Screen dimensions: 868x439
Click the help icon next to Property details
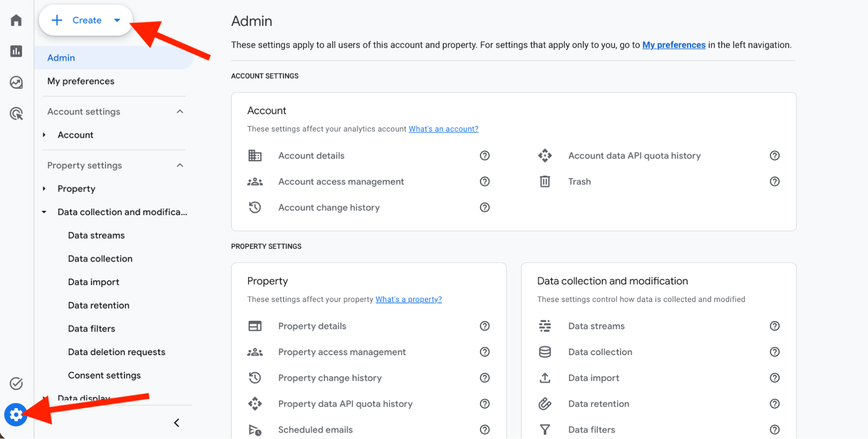click(485, 326)
